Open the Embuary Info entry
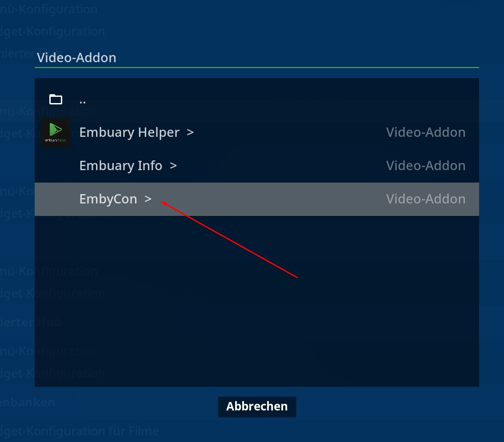This screenshot has height=442, width=504. click(x=256, y=166)
